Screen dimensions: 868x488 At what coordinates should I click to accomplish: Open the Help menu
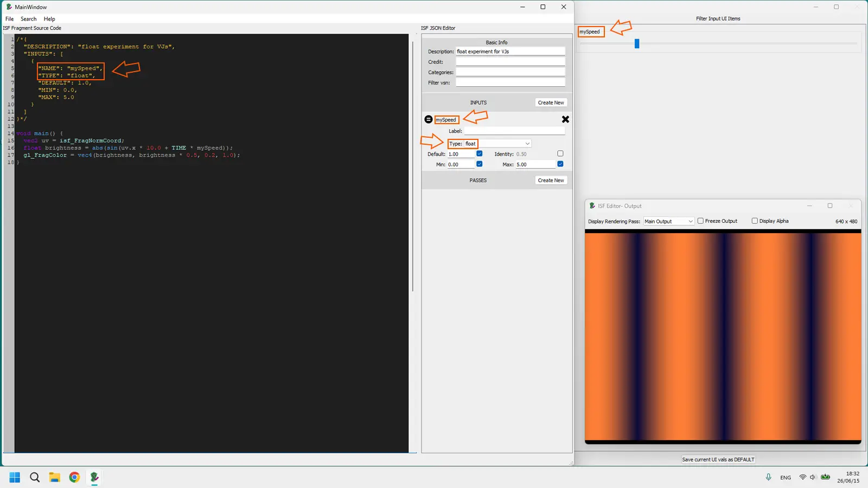pos(49,19)
